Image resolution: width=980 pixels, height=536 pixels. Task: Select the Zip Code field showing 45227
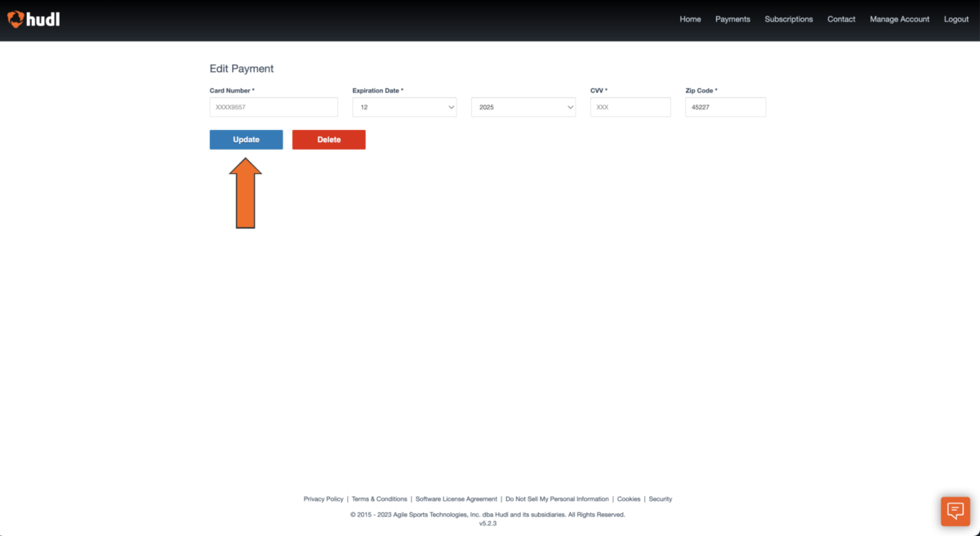click(x=725, y=106)
